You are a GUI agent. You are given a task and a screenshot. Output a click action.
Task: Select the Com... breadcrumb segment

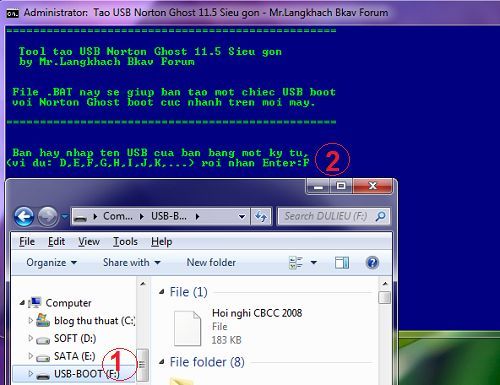(x=118, y=216)
